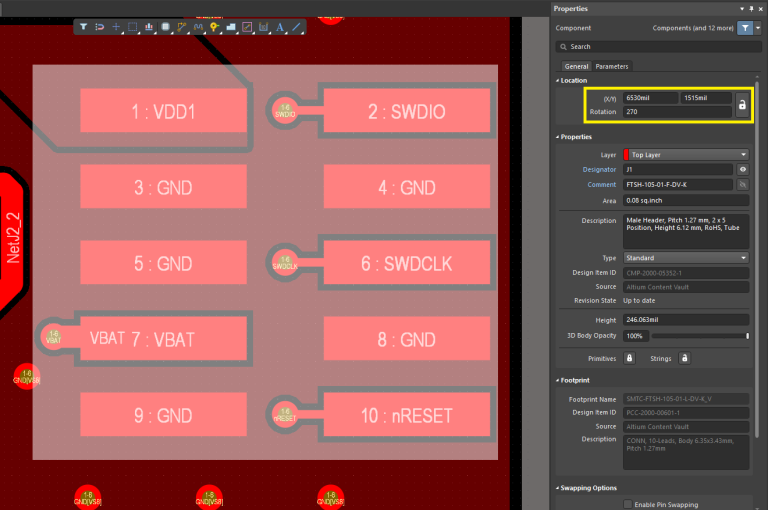The height and width of the screenshot is (510, 768).
Task: Click the Comment link label
Action: coord(601,185)
